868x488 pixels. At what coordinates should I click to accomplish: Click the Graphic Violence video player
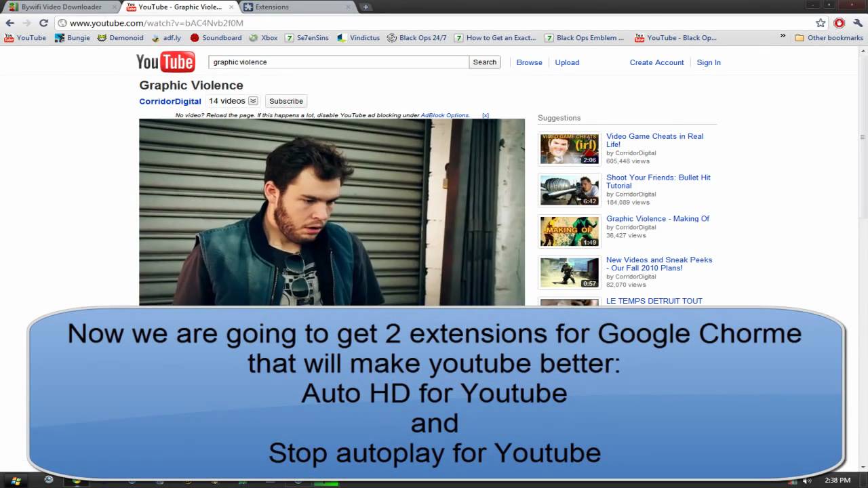(x=332, y=212)
